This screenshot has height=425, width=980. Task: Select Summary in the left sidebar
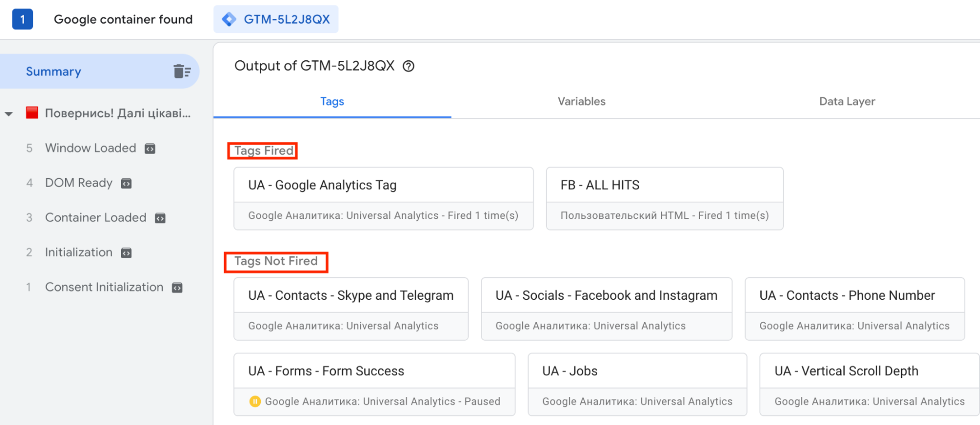coord(53,72)
